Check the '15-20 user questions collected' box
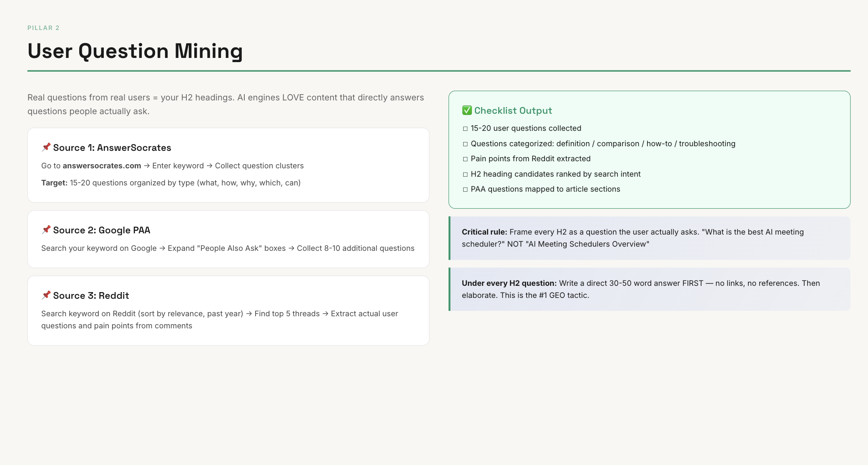Image resolution: width=868 pixels, height=465 pixels. coord(465,129)
